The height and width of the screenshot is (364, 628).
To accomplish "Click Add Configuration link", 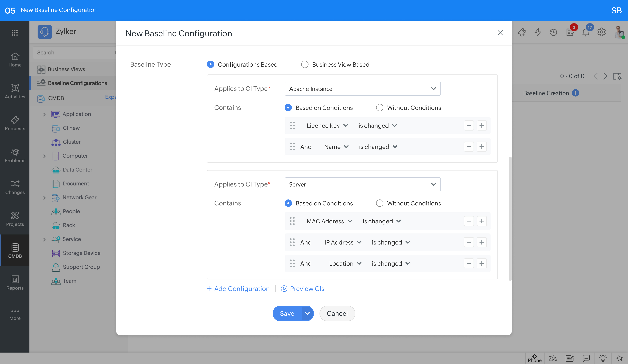I will point(238,288).
